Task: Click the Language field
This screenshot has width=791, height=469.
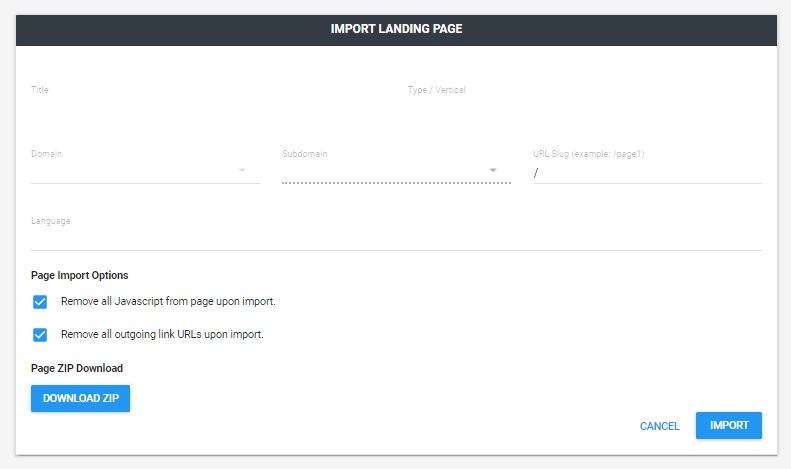Action: tap(396, 238)
